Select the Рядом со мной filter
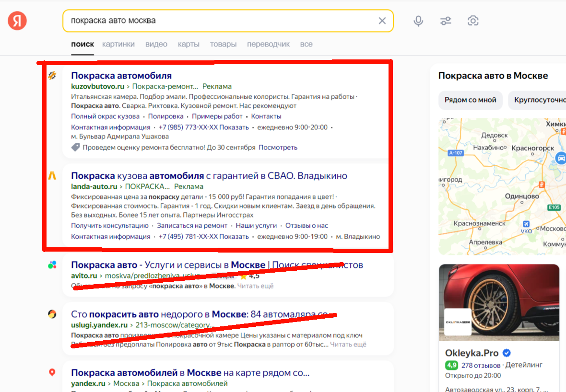566x392 pixels. tap(470, 100)
